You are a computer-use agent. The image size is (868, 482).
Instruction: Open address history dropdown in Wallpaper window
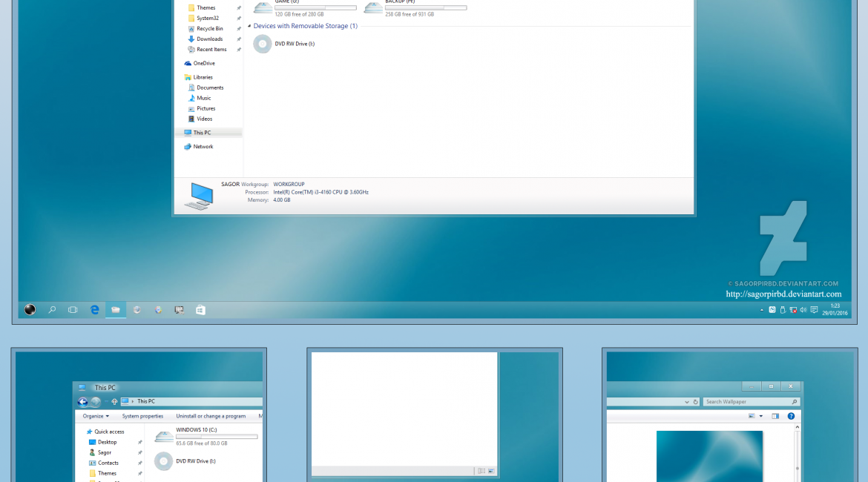point(687,403)
